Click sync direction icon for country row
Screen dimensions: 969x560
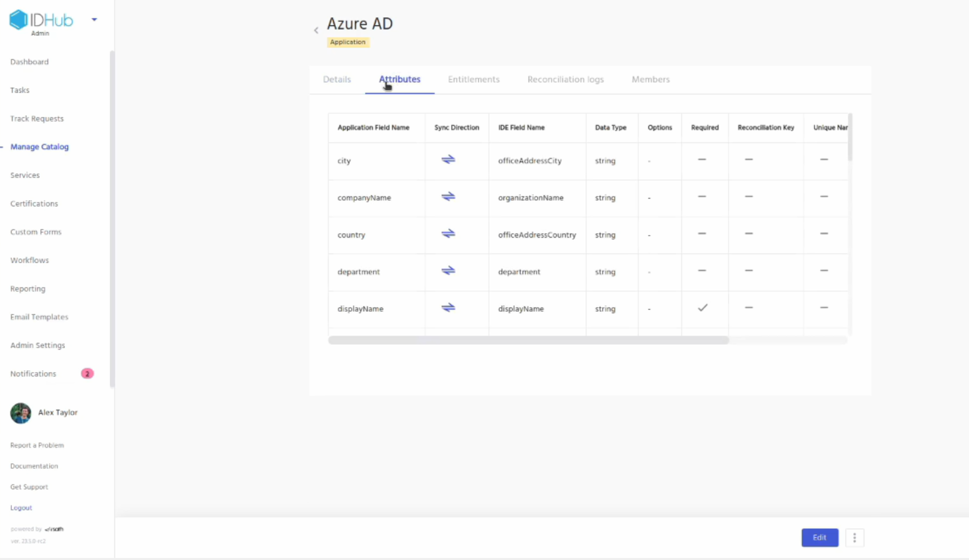(x=448, y=234)
